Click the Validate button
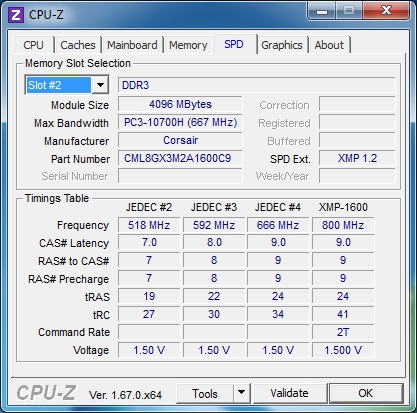The image size is (417, 413). tap(289, 393)
